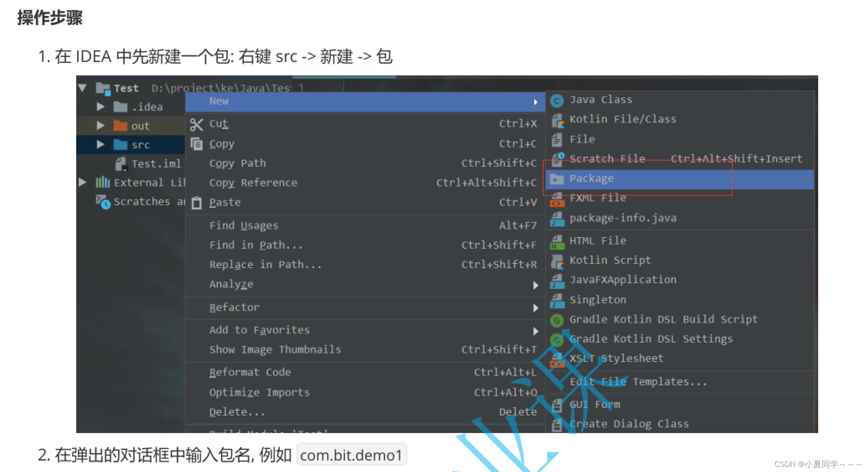Click the JavaFXApplication icon
The width and height of the screenshot is (868, 472).
(557, 281)
